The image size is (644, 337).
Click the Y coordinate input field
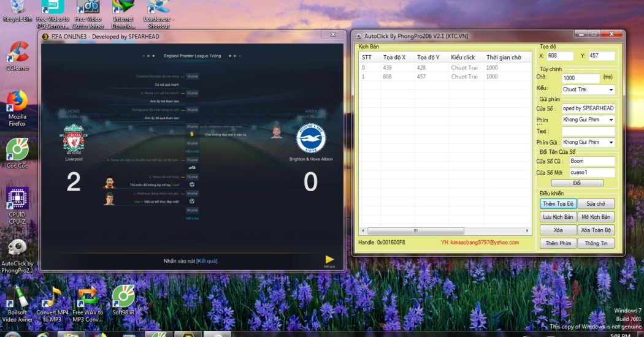coord(601,56)
